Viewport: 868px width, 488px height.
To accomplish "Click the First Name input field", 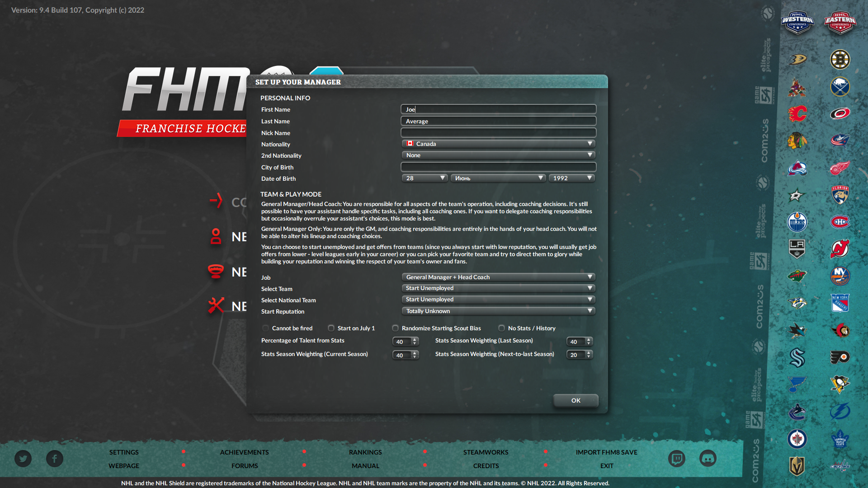I will pyautogui.click(x=498, y=109).
